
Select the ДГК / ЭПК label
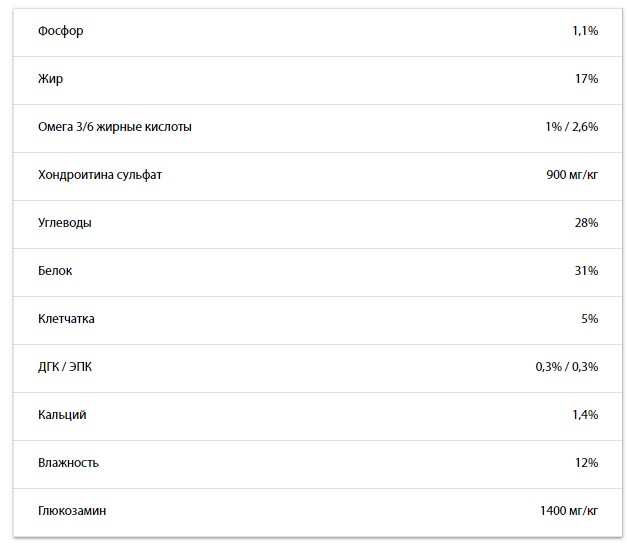(x=65, y=367)
